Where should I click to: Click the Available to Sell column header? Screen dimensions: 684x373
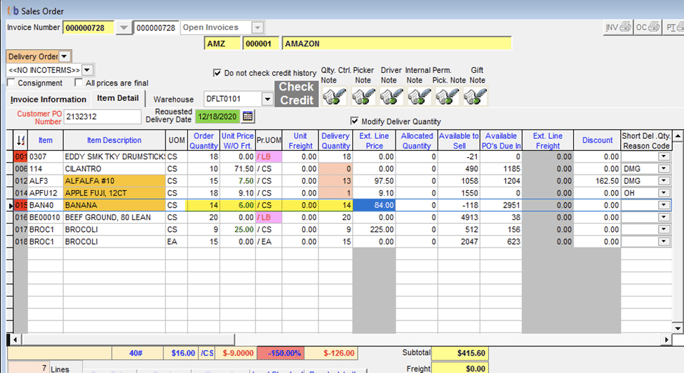pos(459,140)
